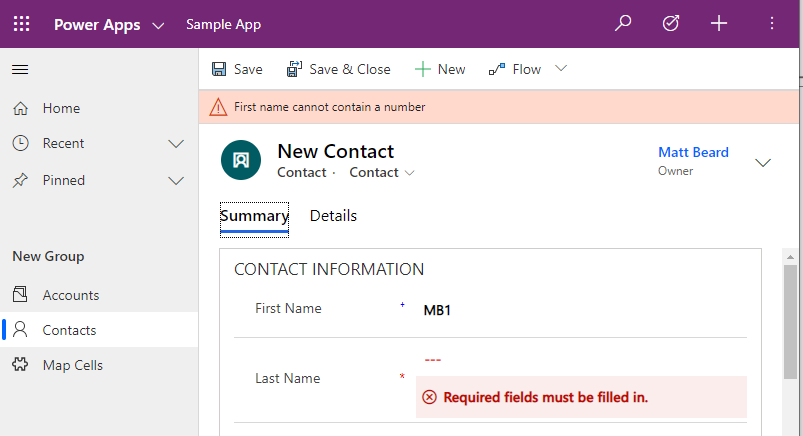The height and width of the screenshot is (436, 803).
Task: Click the New command button
Action: click(440, 69)
